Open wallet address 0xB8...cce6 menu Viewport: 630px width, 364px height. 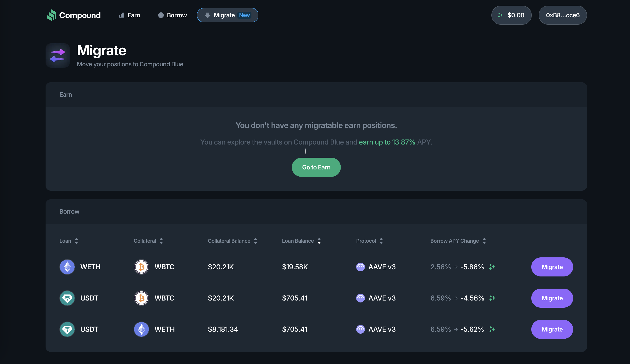[x=563, y=15]
